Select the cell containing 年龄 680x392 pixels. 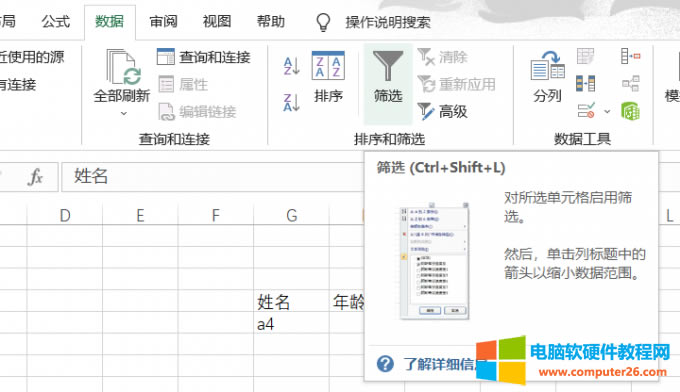[x=347, y=301]
